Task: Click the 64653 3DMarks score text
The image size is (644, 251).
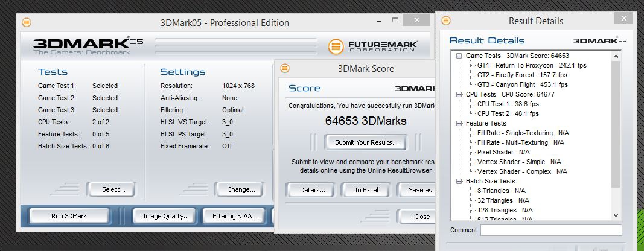Action: (x=366, y=121)
